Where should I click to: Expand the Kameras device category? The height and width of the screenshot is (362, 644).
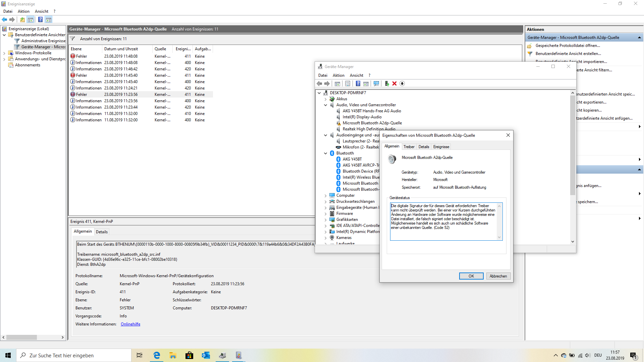[325, 238]
